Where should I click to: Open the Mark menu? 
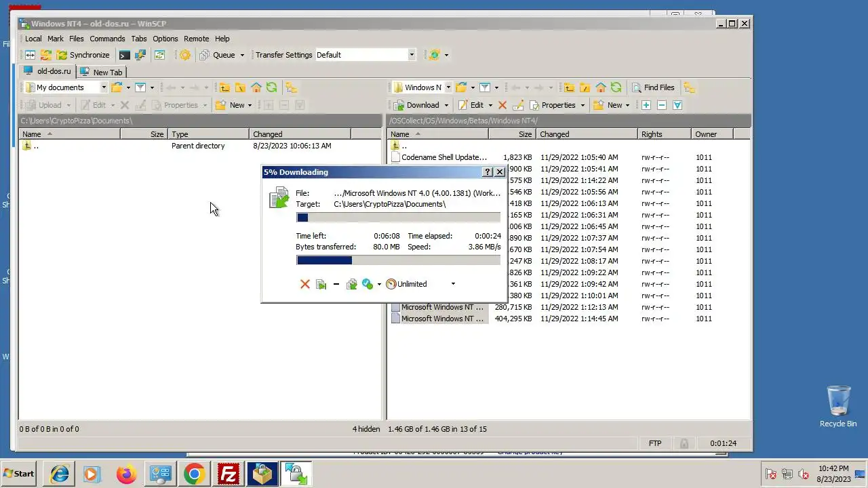pos(56,39)
